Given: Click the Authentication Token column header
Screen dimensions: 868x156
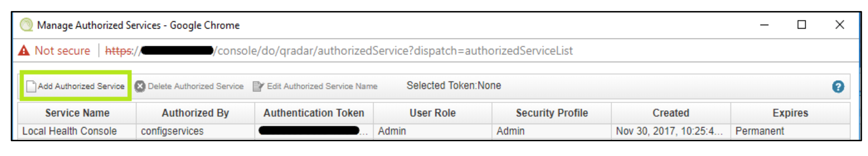Looking at the screenshot, I should pos(314,113).
